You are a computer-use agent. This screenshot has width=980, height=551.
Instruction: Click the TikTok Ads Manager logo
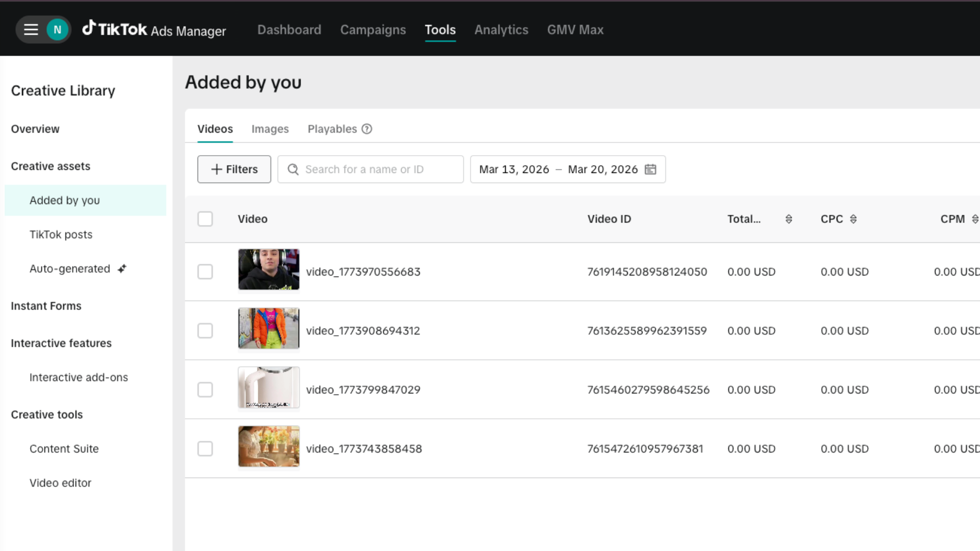click(x=154, y=30)
